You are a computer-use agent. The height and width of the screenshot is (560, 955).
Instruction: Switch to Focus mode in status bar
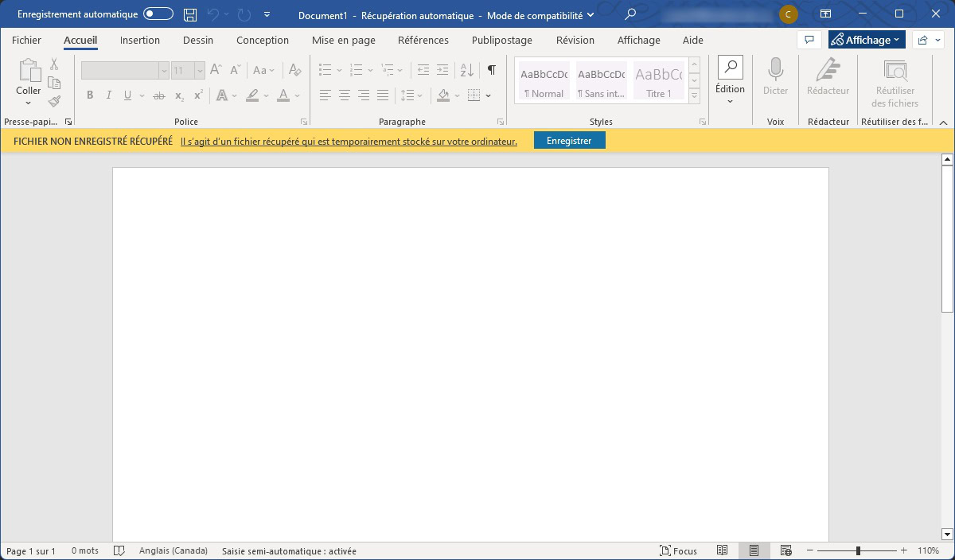(678, 550)
